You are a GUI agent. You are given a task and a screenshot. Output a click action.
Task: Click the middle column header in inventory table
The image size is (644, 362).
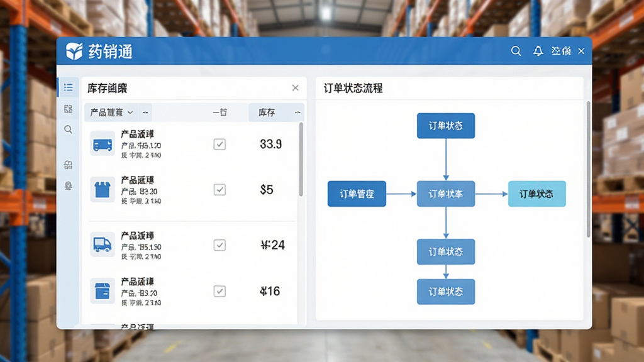pos(220,112)
